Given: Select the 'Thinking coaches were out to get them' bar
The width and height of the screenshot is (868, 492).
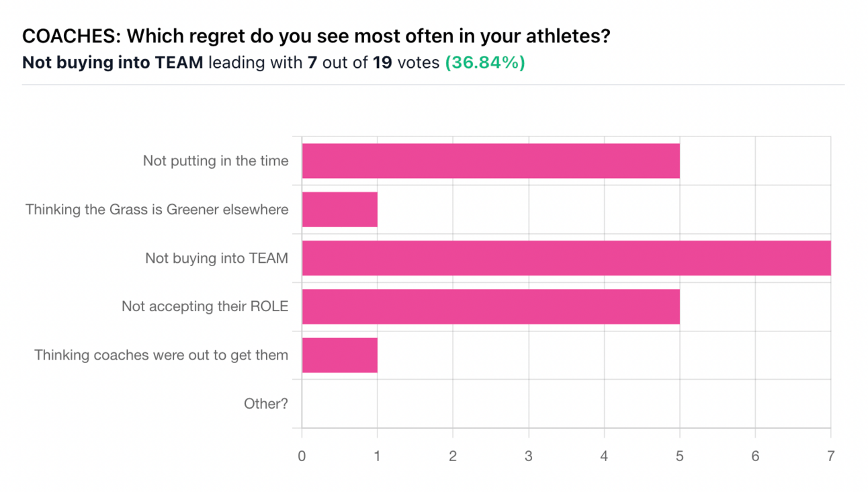Looking at the screenshot, I should click(339, 355).
